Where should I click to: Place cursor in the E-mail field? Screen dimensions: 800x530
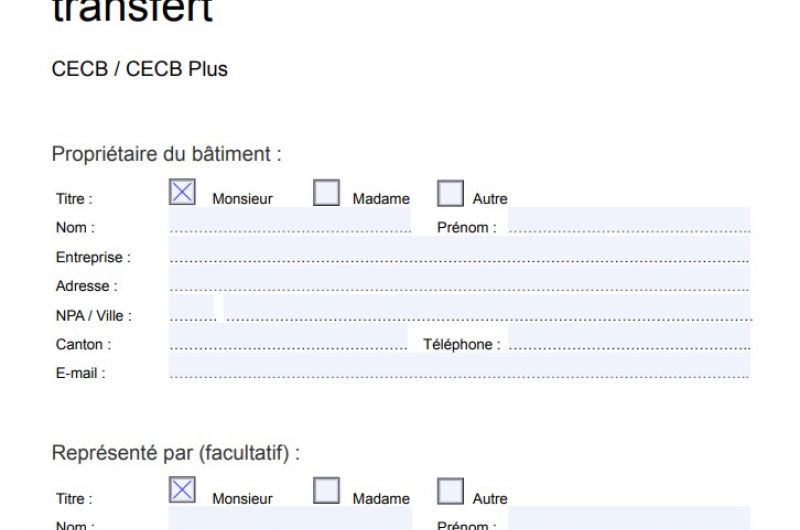[459, 367]
